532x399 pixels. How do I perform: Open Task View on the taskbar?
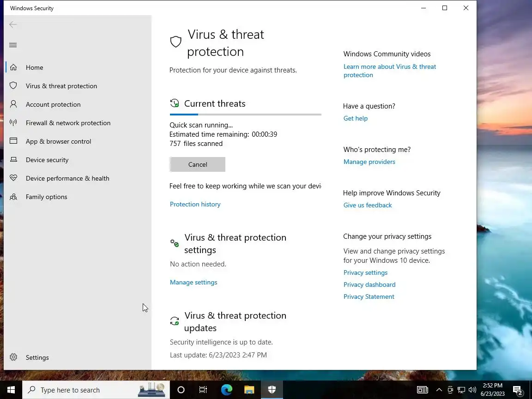(x=203, y=390)
